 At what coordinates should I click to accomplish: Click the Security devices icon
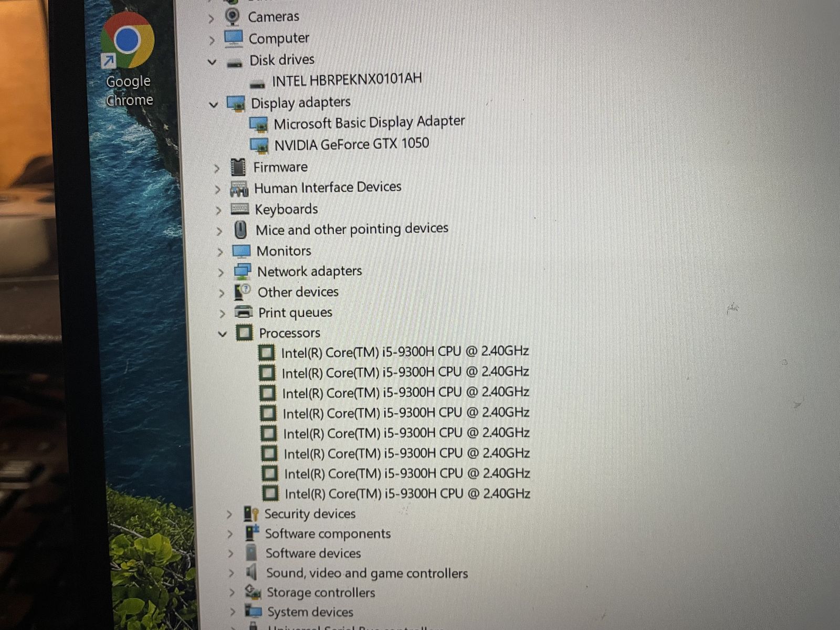click(x=251, y=514)
